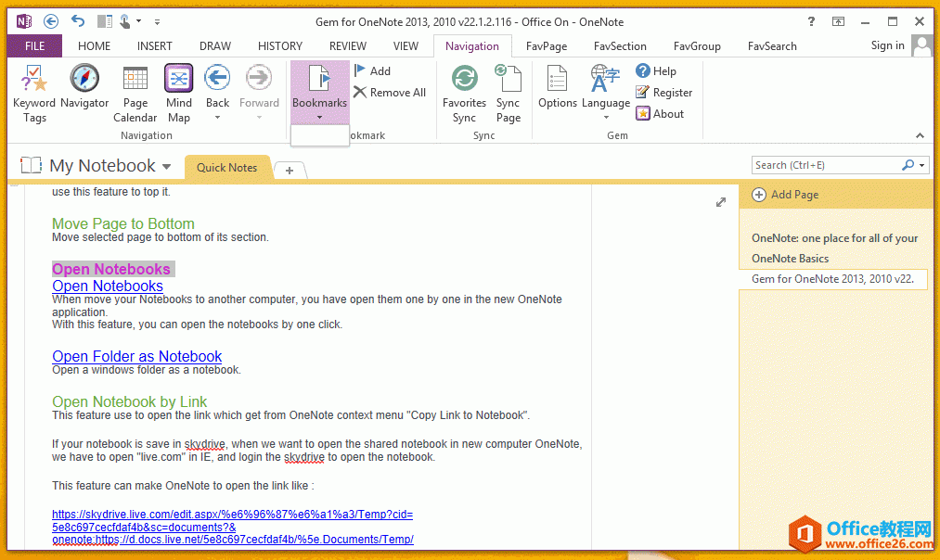Image resolution: width=940 pixels, height=560 pixels.
Task: Select the Navigation ribbon tab
Action: click(x=471, y=46)
